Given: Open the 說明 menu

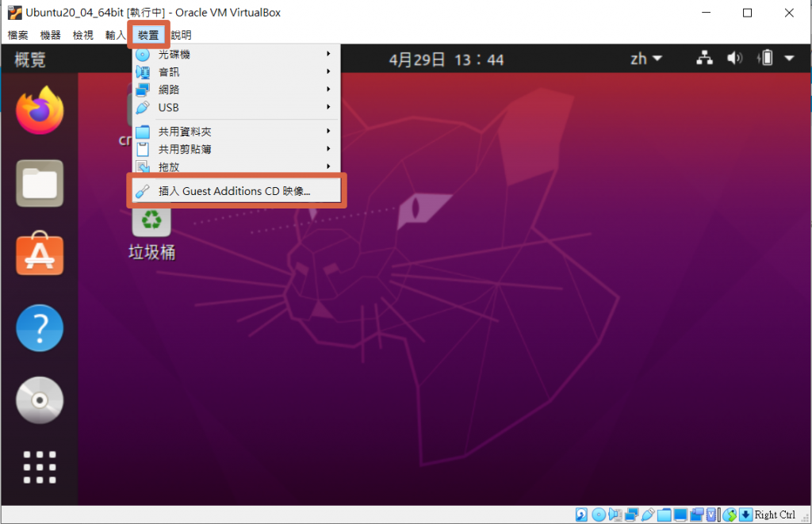Looking at the screenshot, I should tap(182, 35).
